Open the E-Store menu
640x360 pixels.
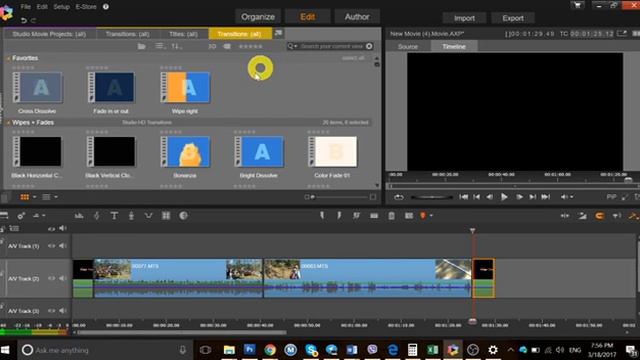(85, 7)
